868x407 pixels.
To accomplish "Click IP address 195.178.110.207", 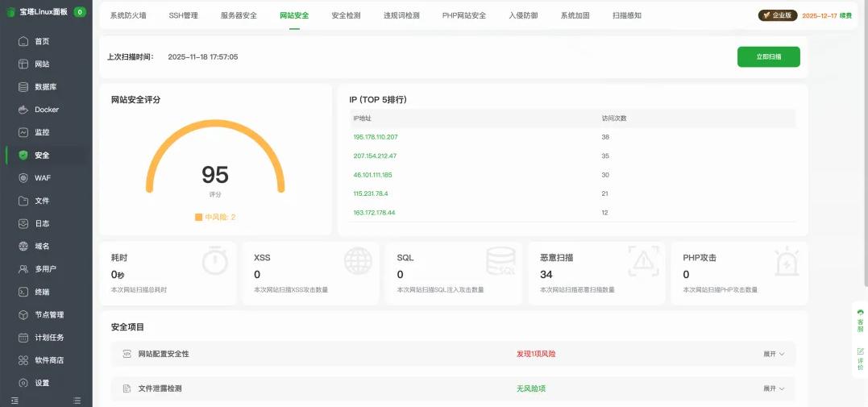I will pyautogui.click(x=376, y=137).
